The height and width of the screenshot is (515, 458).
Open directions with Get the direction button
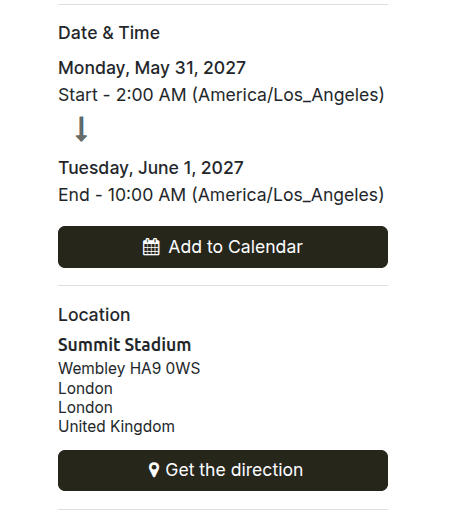[x=223, y=470]
